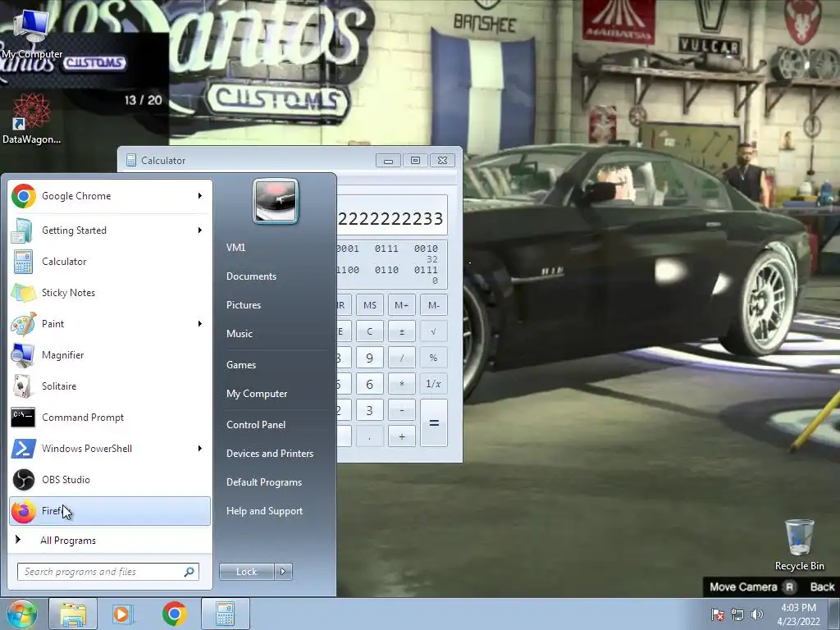Launch Firefox from the Start menu
The height and width of the screenshot is (630, 840).
coord(110,511)
